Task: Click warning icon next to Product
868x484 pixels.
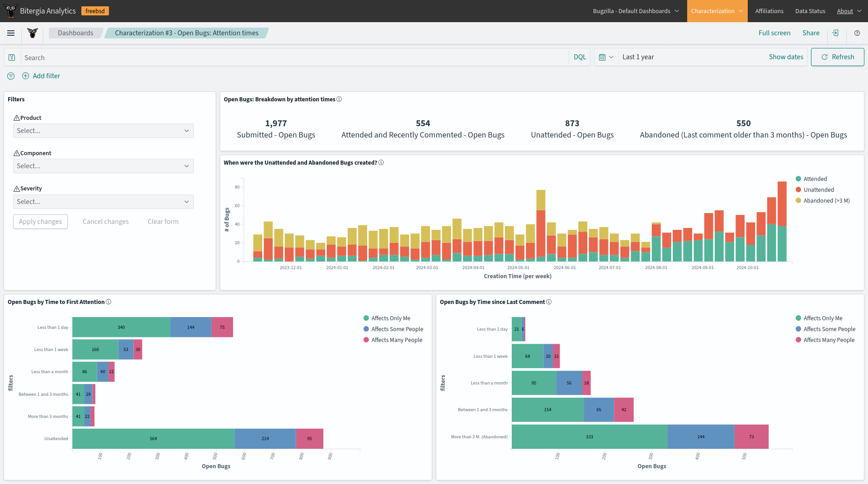Action: click(17, 118)
